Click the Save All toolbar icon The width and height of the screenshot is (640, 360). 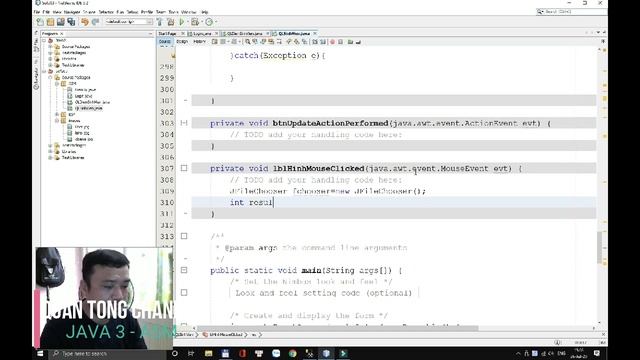[71, 22]
